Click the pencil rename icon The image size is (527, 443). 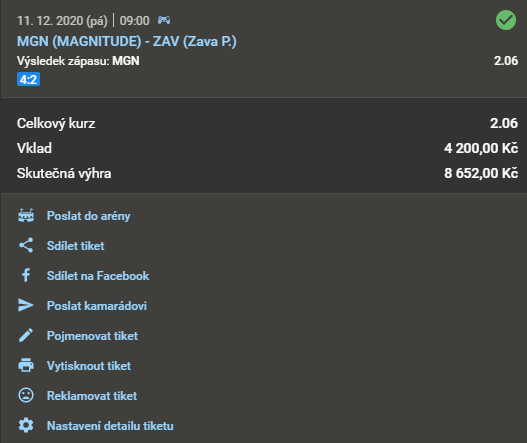click(x=26, y=335)
